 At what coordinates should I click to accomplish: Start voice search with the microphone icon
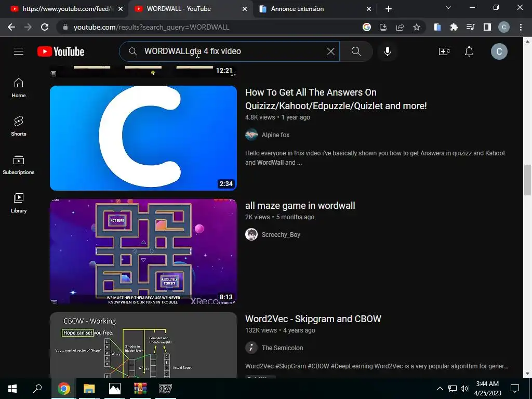(388, 51)
